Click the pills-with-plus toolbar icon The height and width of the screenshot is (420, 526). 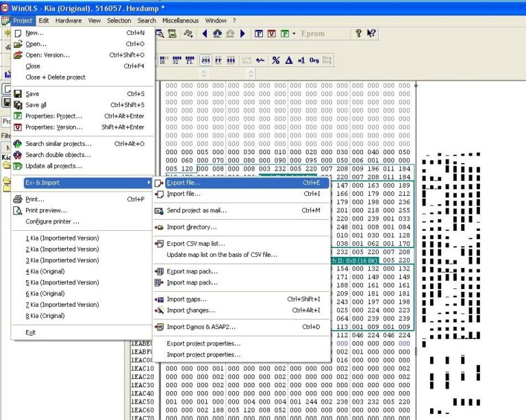coord(188,34)
